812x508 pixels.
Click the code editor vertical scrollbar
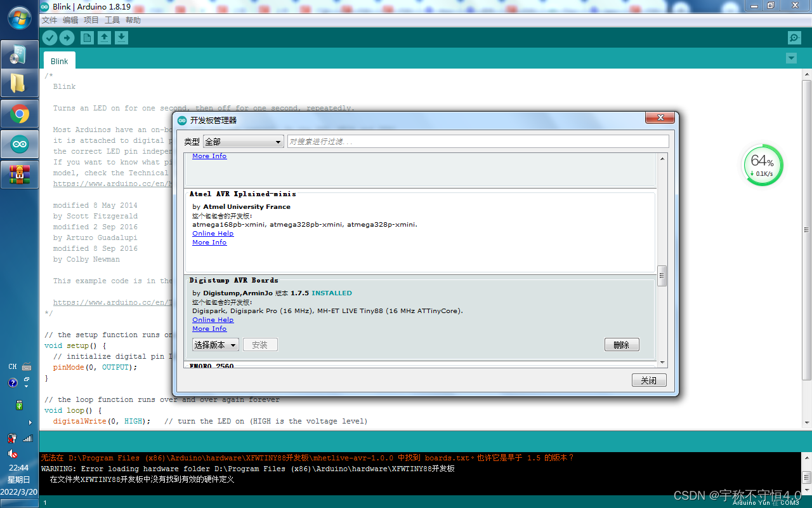click(x=806, y=229)
